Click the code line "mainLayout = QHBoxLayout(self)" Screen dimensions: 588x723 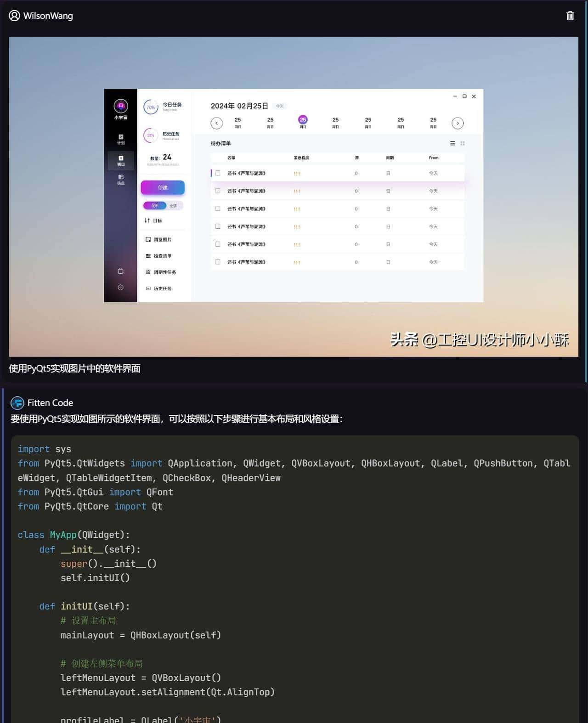coord(141,635)
